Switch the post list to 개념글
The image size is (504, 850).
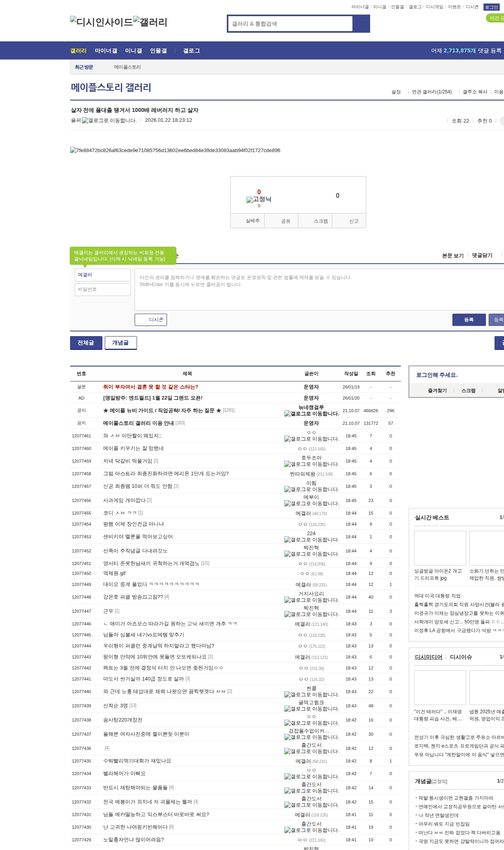click(x=120, y=343)
